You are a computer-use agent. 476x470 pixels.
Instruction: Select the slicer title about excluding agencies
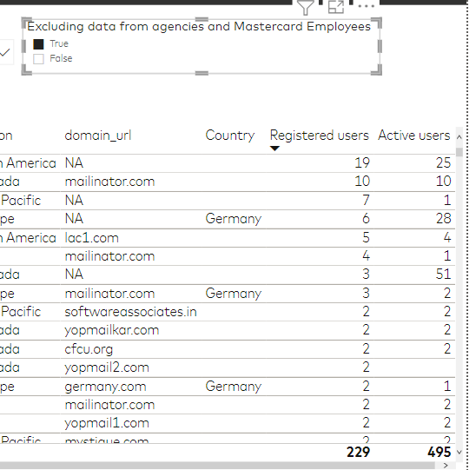click(199, 26)
